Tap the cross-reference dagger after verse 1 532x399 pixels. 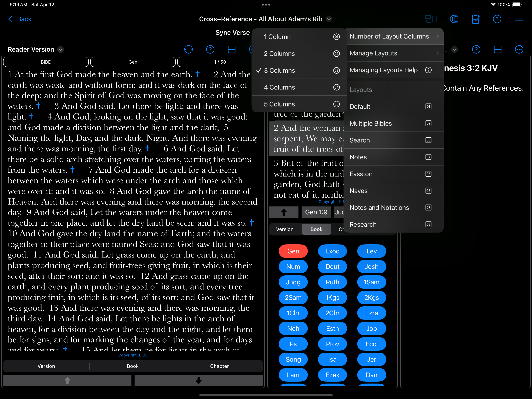point(197,74)
